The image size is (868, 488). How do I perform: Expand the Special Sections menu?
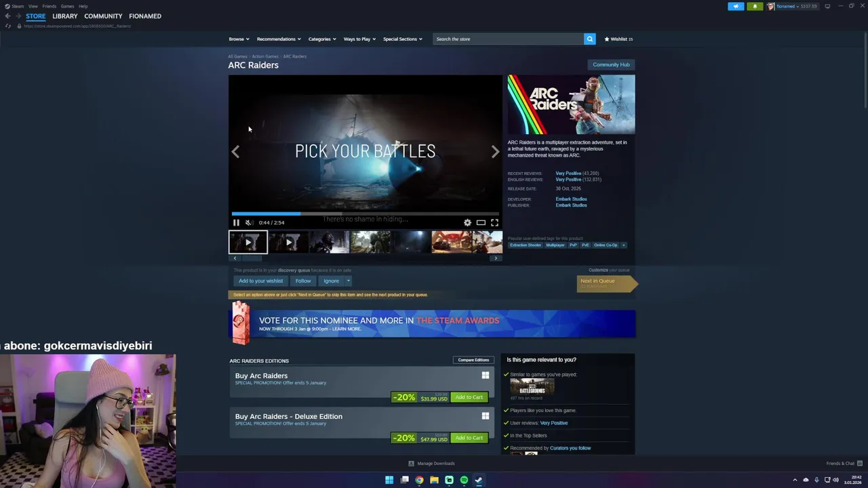click(403, 39)
